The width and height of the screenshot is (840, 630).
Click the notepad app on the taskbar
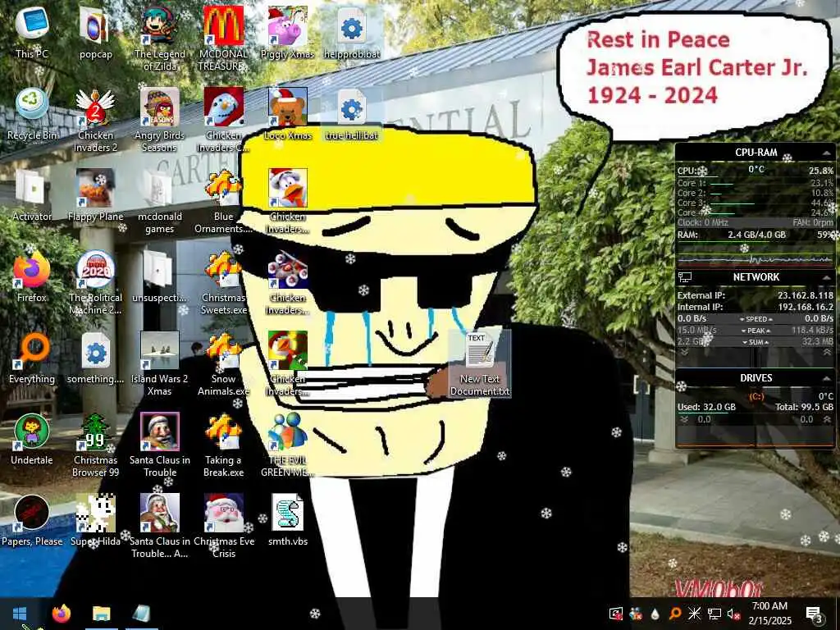(141, 614)
